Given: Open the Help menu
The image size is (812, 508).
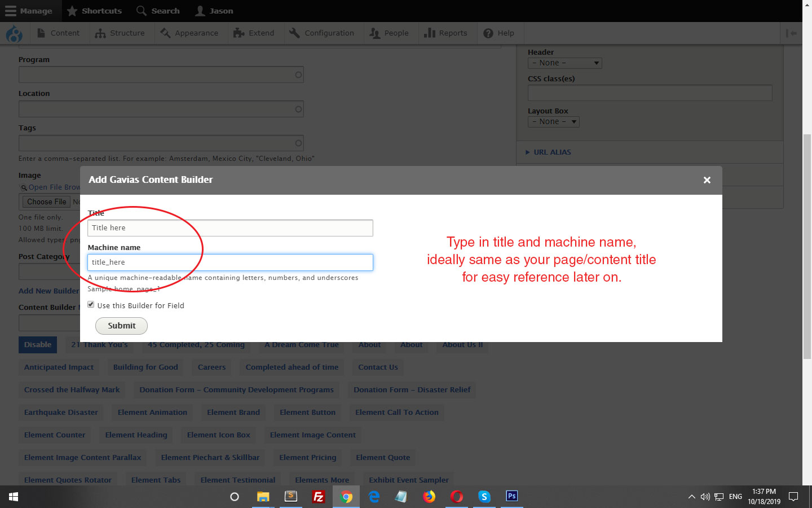Looking at the screenshot, I should tap(499, 33).
